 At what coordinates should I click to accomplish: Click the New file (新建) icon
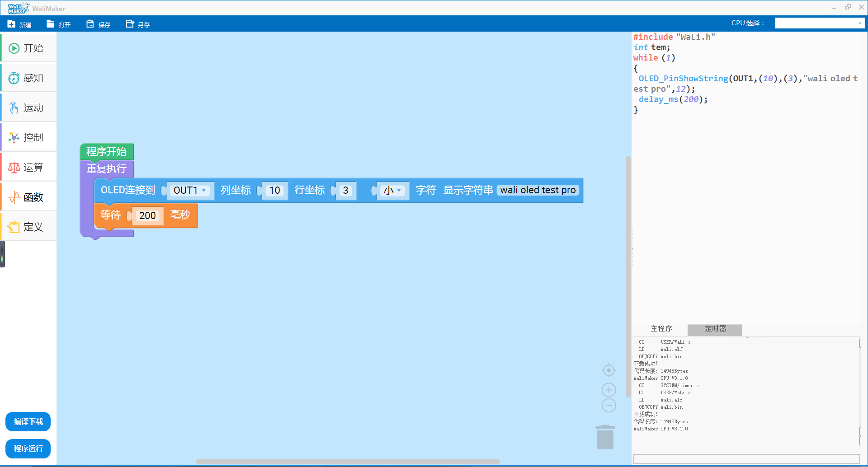[x=12, y=24]
